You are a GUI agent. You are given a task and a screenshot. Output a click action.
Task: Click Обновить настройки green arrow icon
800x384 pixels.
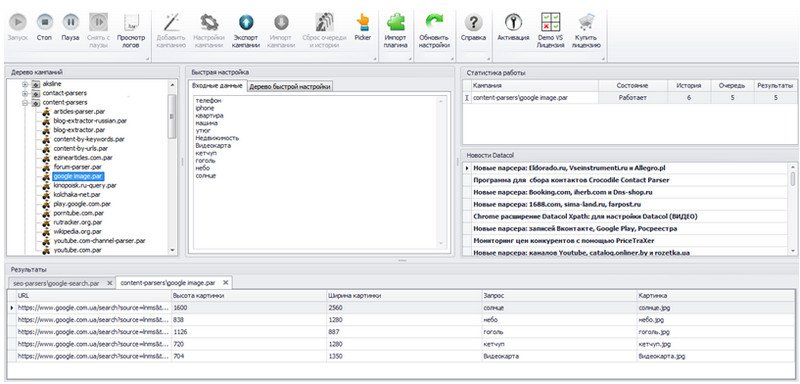click(x=434, y=22)
